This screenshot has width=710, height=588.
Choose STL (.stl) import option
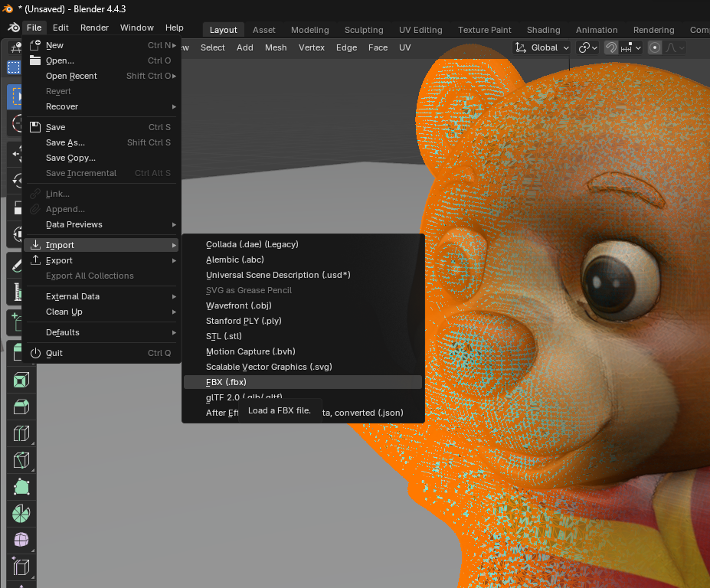303,336
